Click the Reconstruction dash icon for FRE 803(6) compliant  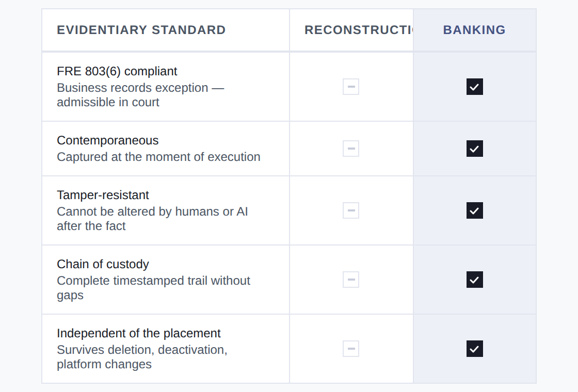tap(351, 87)
